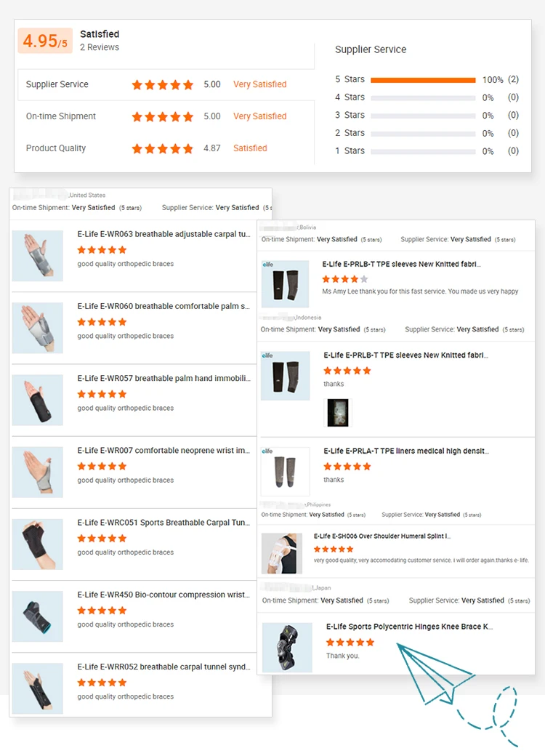The height and width of the screenshot is (756, 545).
Task: Click the Polycentric Hinges Knee Brace thumbnail
Action: 287,648
